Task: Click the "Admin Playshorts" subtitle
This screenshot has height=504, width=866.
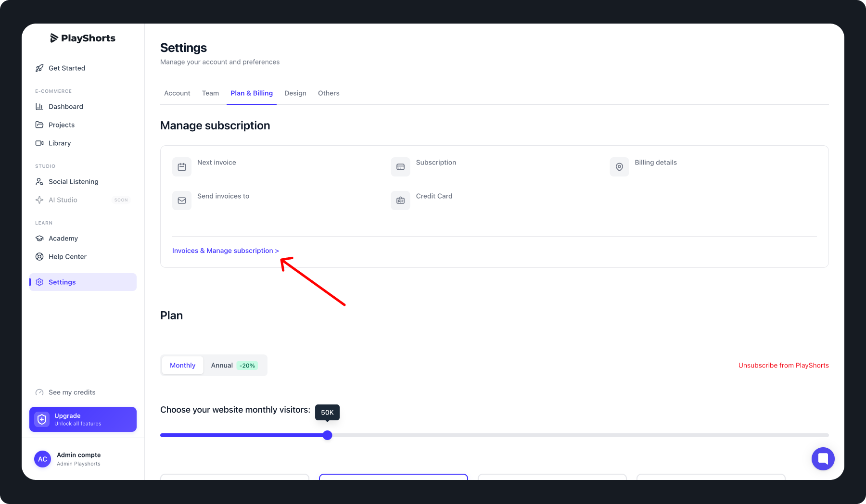Action: pyautogui.click(x=78, y=464)
